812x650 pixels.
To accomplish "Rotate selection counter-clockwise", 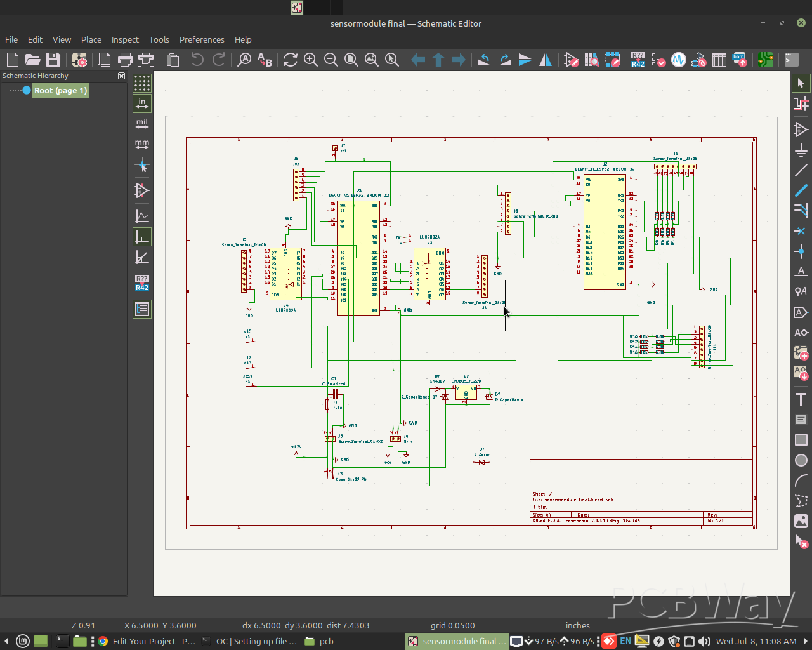I will tap(484, 60).
